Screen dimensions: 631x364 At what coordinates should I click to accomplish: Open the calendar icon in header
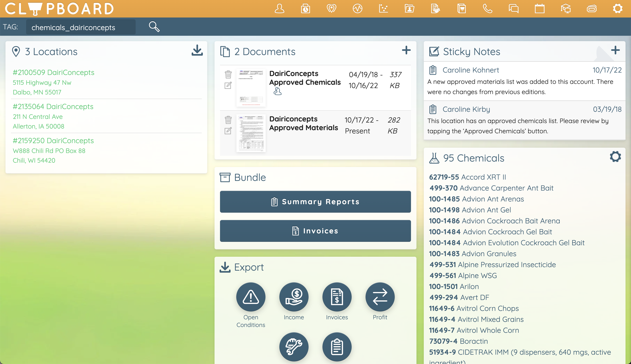coord(540,9)
